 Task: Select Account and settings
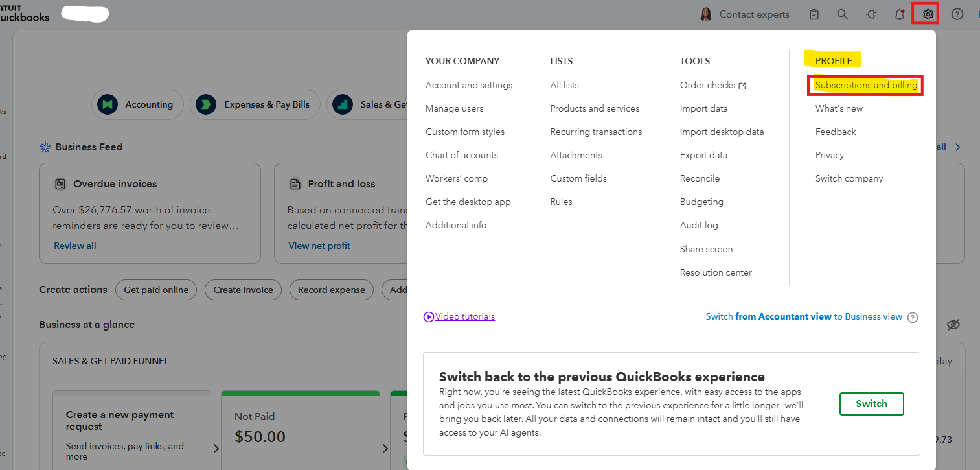point(468,85)
